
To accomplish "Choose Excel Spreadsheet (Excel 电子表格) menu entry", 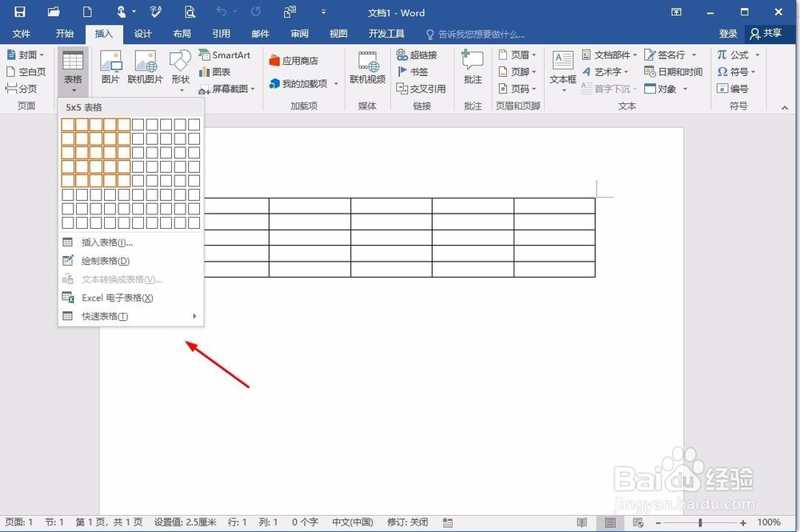I will (x=131, y=298).
